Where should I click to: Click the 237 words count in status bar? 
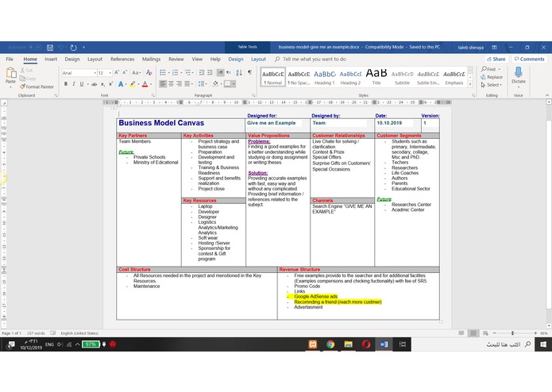click(x=36, y=333)
